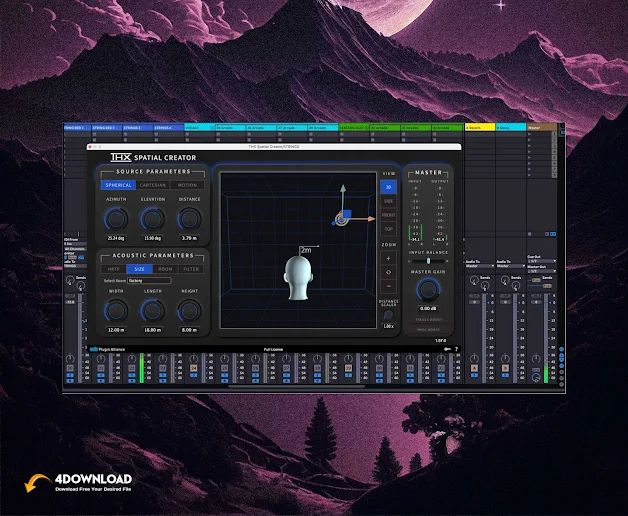Select the STRING BED 2 track header
This screenshot has width=628, height=516.
tap(107, 127)
